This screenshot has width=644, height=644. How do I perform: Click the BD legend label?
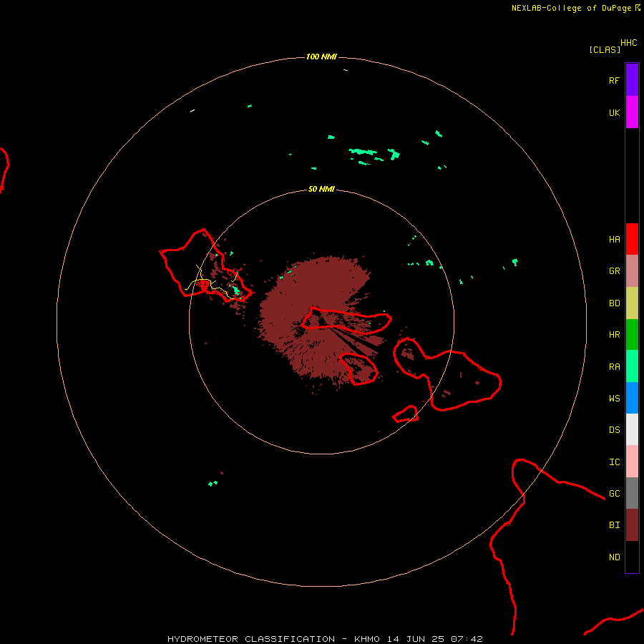pos(614,303)
